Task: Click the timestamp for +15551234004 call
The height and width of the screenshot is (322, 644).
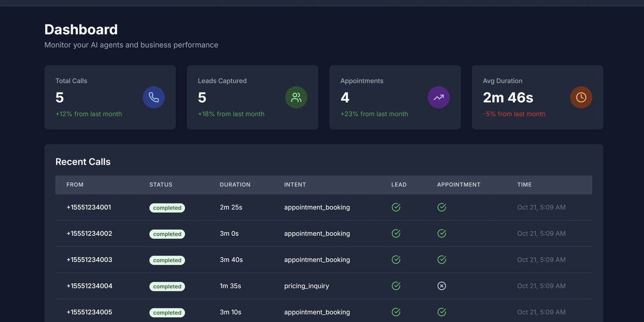Action: click(542, 284)
